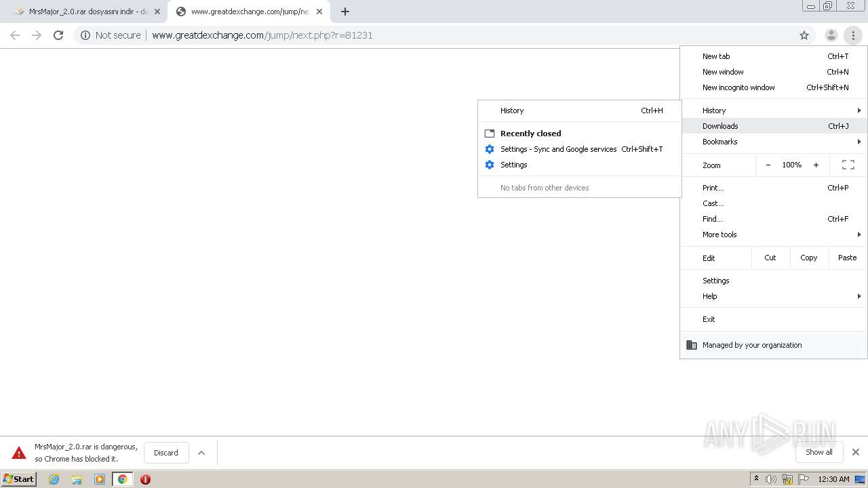Click the network tray icon

pos(787,479)
